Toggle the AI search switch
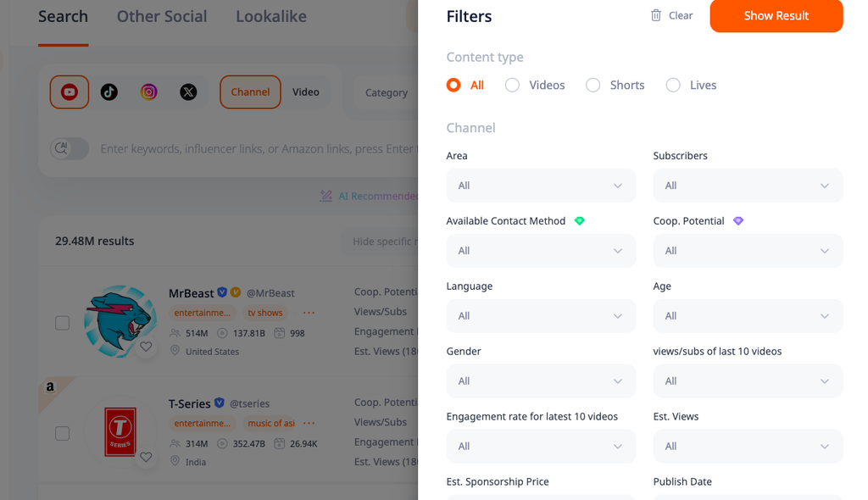 click(70, 148)
